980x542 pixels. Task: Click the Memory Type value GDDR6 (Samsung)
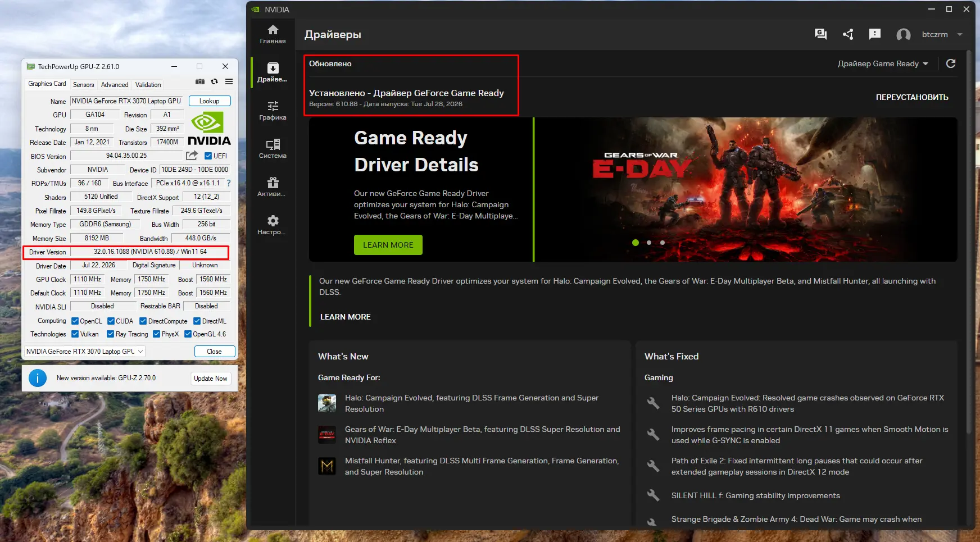pos(105,224)
